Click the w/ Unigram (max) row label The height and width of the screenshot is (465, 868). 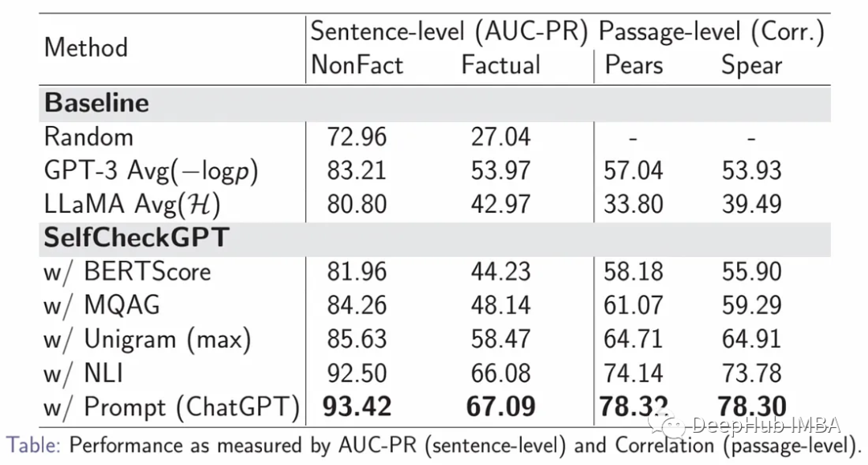click(x=147, y=340)
